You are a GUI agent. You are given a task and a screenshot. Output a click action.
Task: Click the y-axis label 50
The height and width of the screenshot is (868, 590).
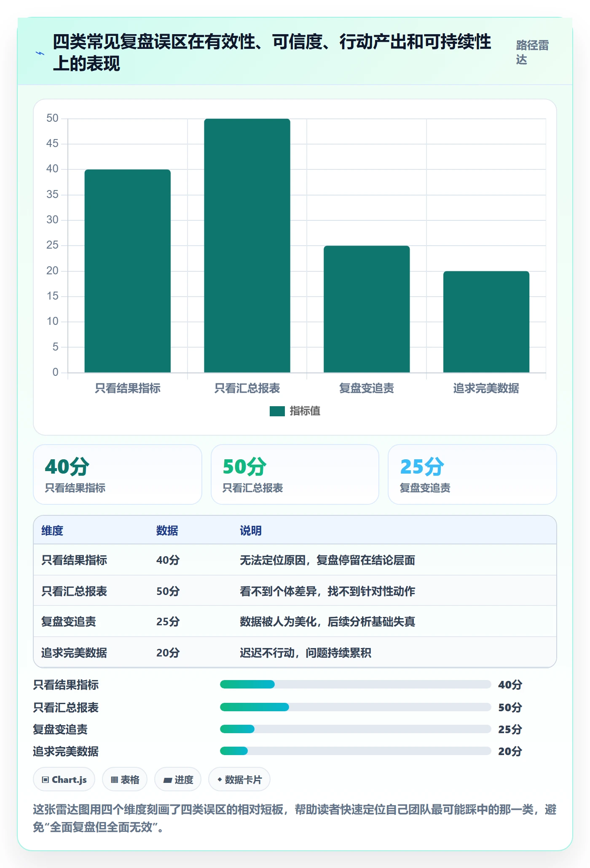coord(52,118)
